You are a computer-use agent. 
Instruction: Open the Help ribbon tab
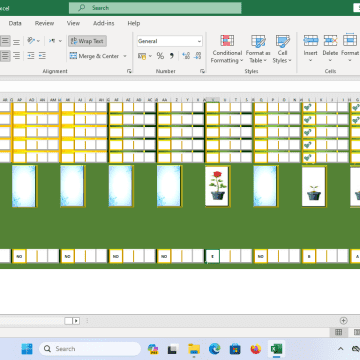(x=134, y=23)
